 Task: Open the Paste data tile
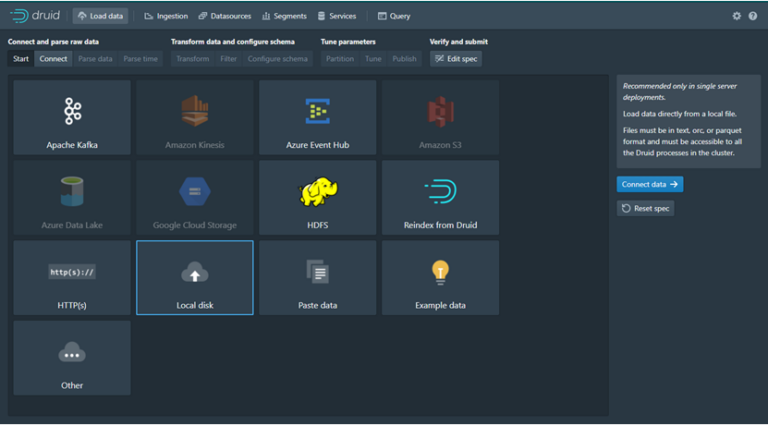(317, 278)
